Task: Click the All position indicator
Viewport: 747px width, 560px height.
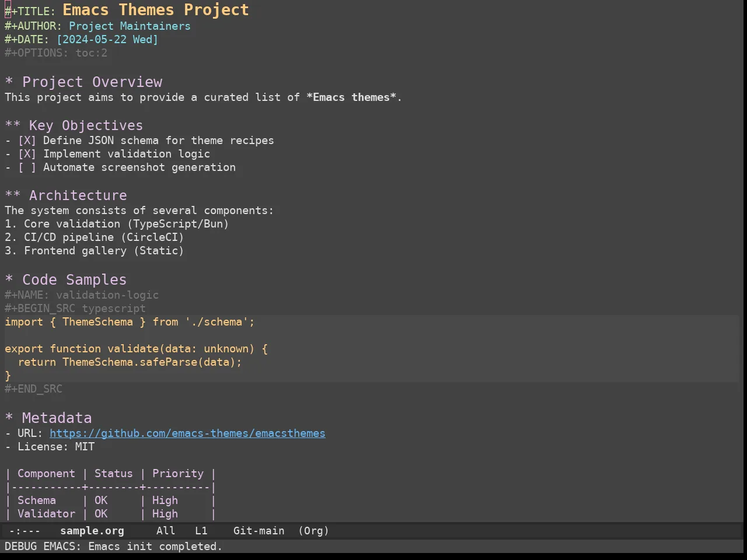Action: pos(166,531)
